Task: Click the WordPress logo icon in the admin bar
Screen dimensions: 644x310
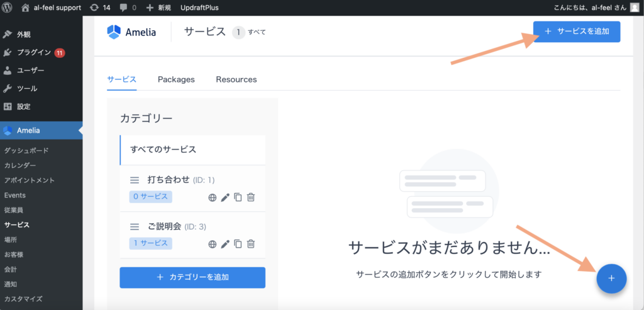Action: click(9, 8)
